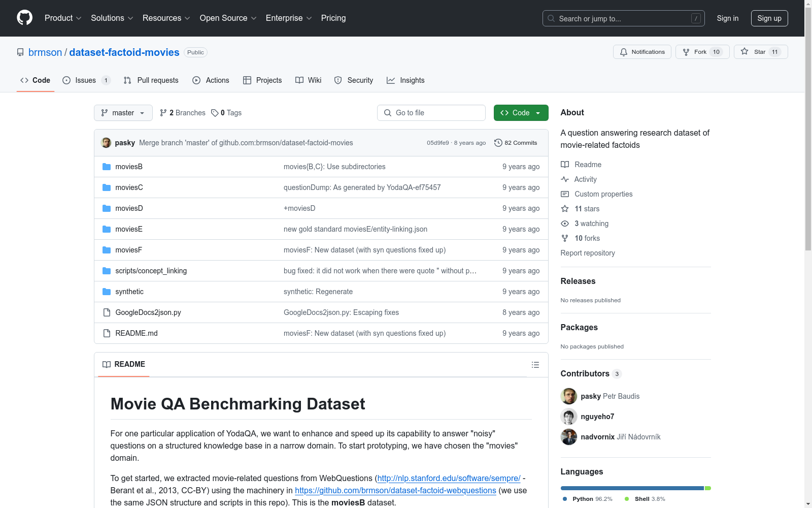Click the README.md file icon

[x=107, y=333]
